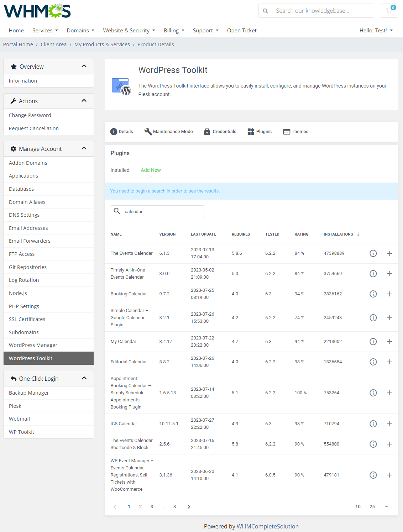Viewport: 403px width, 532px height.
Task: Select the Themes icon
Action: click(287, 131)
